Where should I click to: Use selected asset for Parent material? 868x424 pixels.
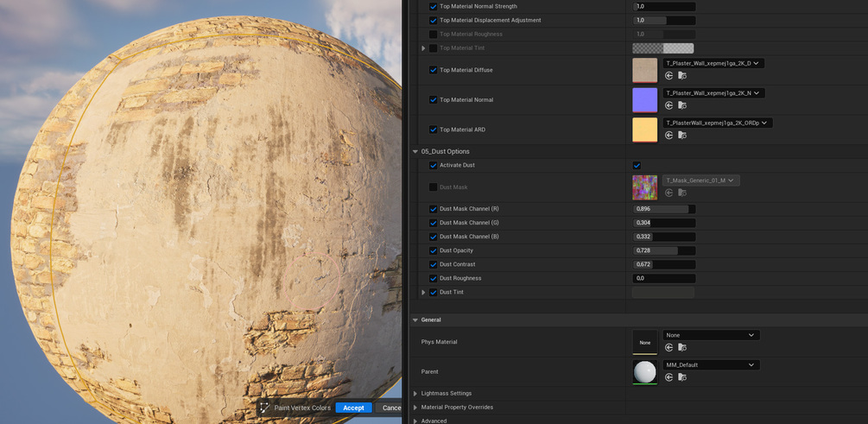(x=668, y=377)
